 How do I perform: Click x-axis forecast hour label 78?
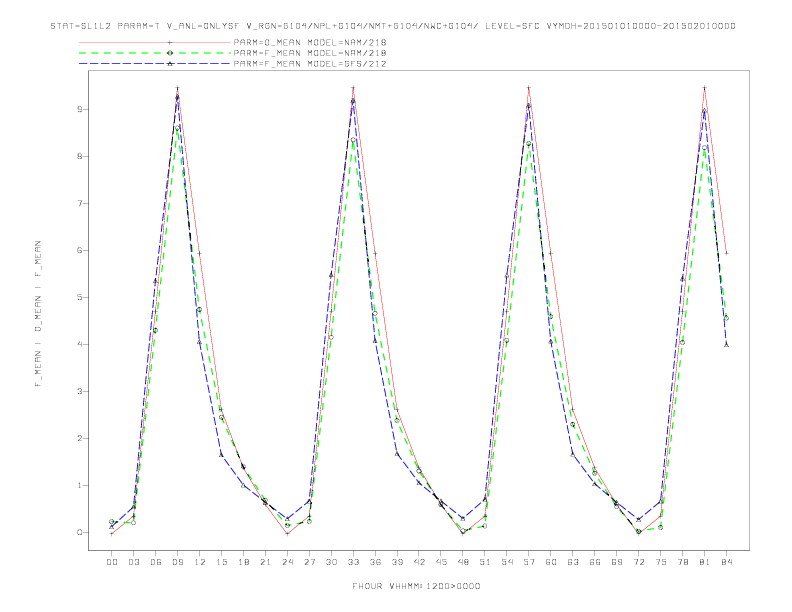682,562
